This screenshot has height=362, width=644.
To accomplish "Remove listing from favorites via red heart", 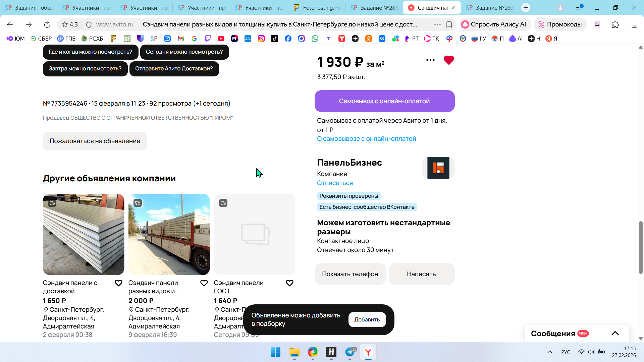I will (x=448, y=60).
